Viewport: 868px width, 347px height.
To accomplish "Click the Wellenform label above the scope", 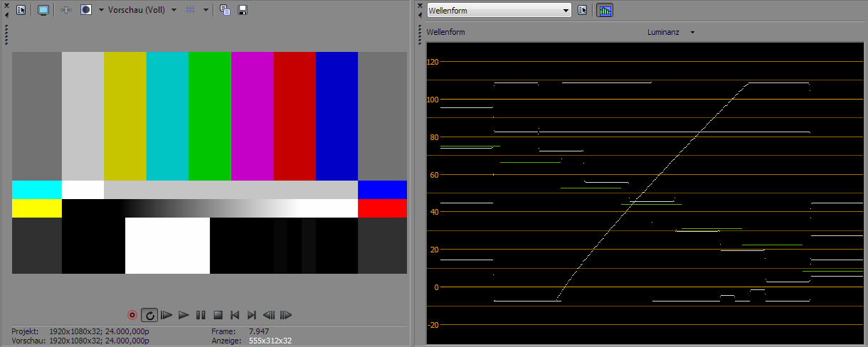I will pos(445,32).
